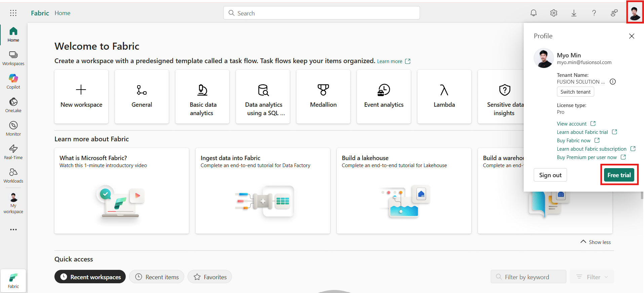Click the Fabric brand link in header

coord(40,13)
